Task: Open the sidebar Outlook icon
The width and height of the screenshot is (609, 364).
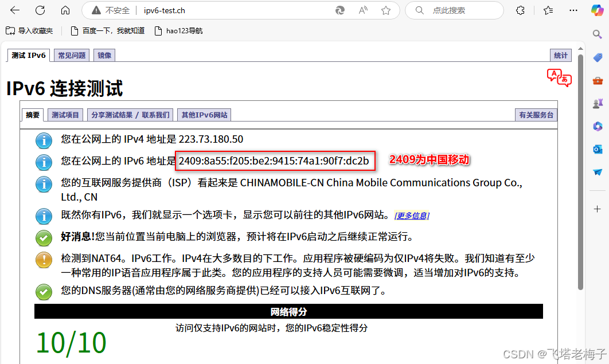Action: point(598,149)
